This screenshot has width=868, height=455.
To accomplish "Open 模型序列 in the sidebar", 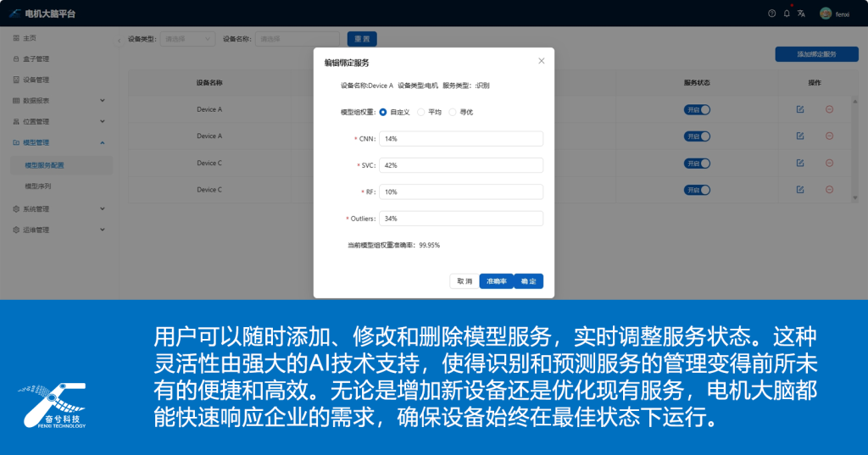I will (x=44, y=186).
